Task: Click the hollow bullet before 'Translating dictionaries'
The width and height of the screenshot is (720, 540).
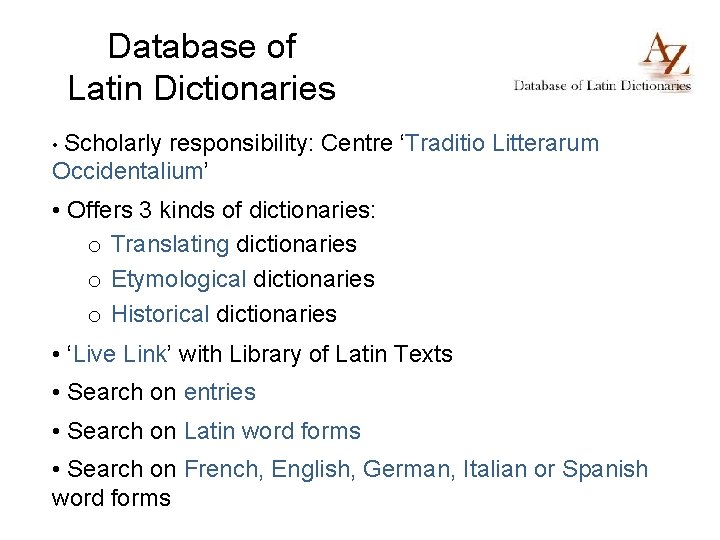Action: point(95,247)
